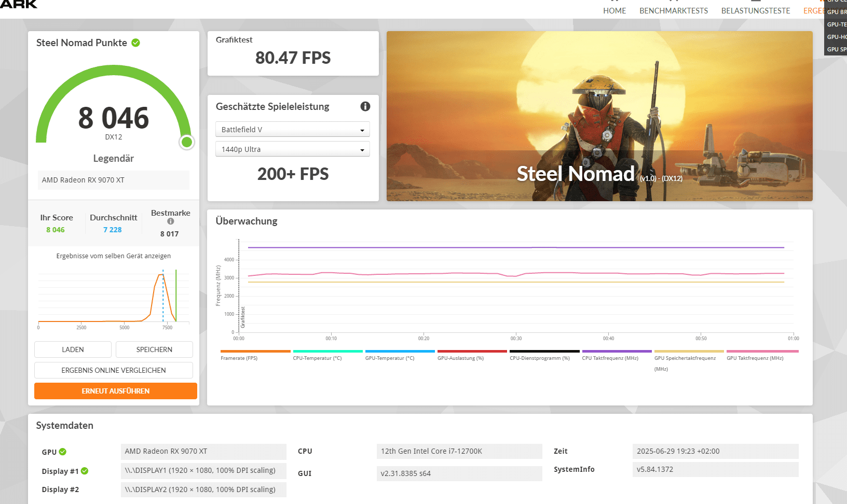Click Ihr Score value 8 046
847x504 pixels.
click(56, 230)
